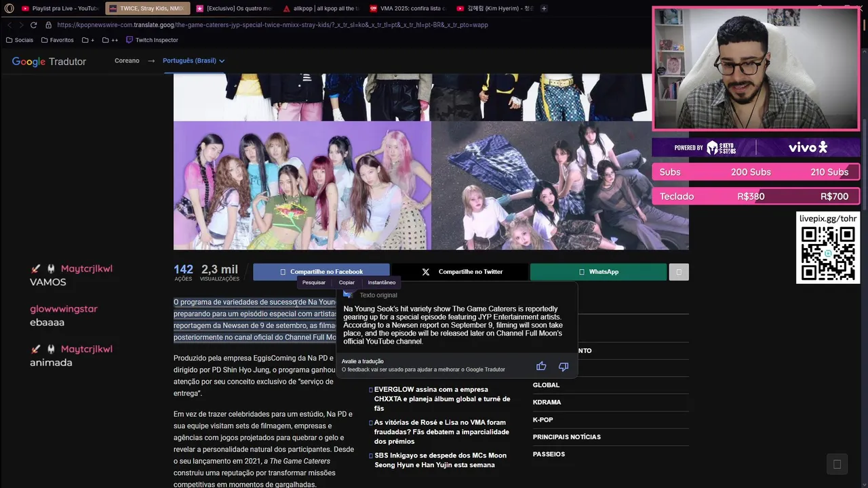The image size is (868, 488).
Task: Open a new browser tab with plus button
Action: pos(544,8)
